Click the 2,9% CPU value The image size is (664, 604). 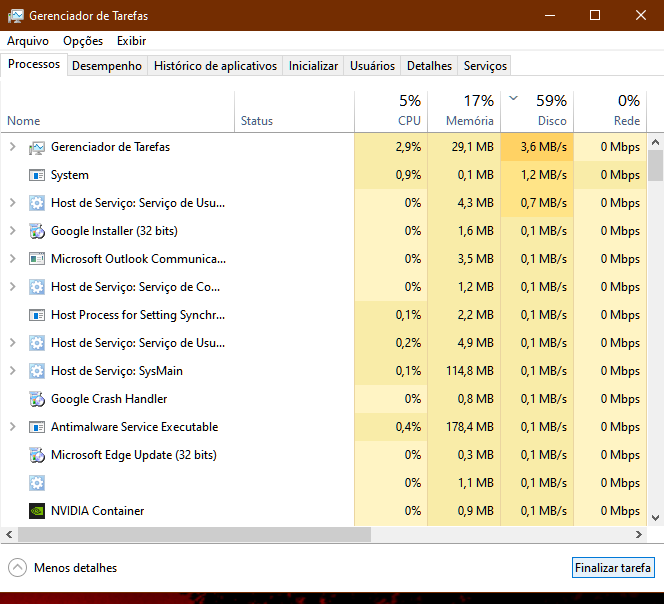tap(408, 147)
